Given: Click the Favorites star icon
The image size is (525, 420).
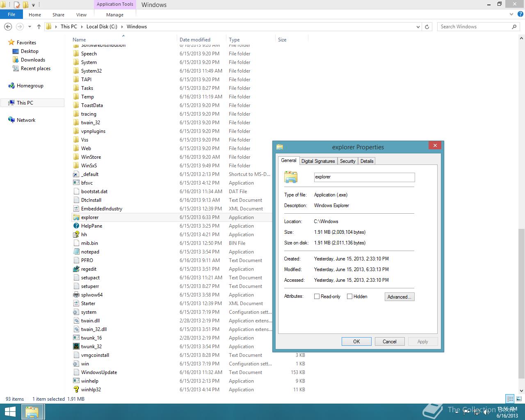Looking at the screenshot, I should click(x=11, y=43).
